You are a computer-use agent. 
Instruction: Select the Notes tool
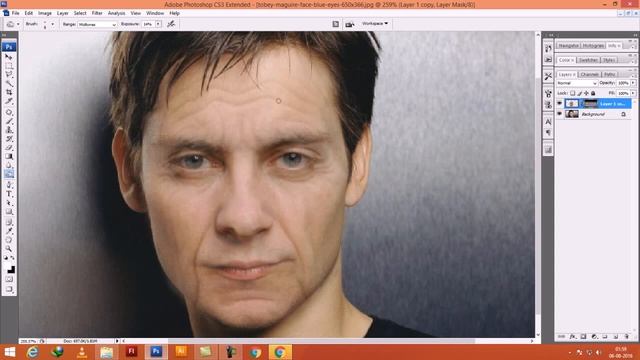9,222
